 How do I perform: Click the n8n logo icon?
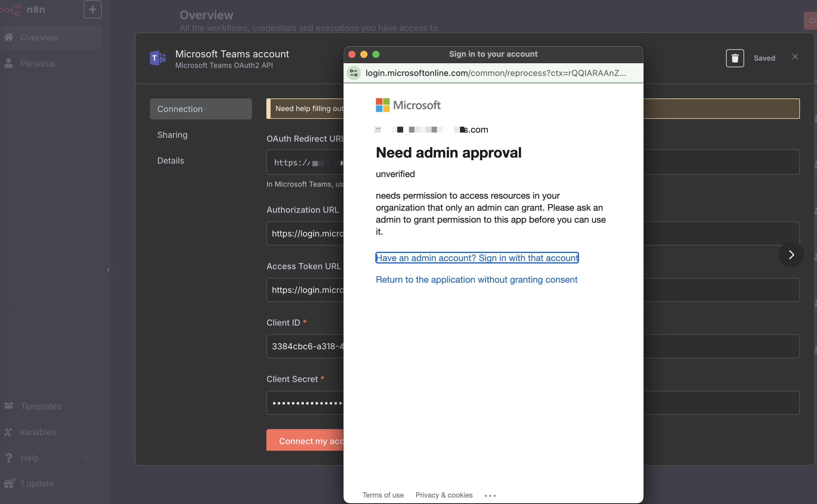tap(11, 10)
